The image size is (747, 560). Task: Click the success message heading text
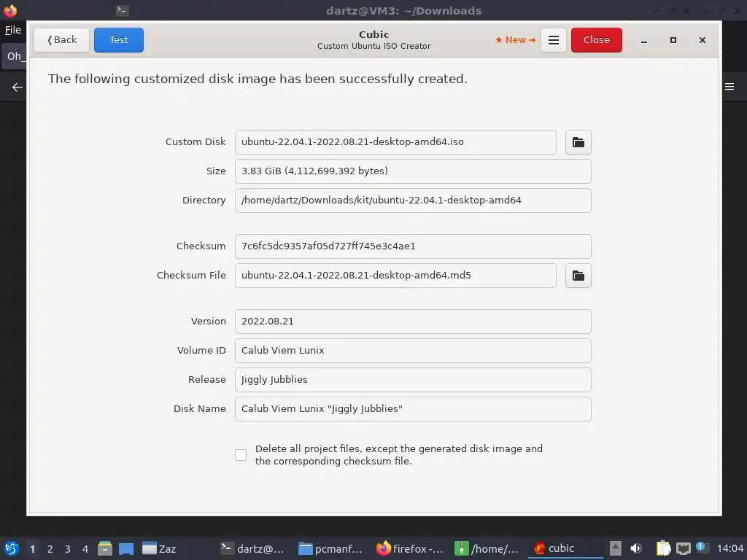tap(258, 79)
